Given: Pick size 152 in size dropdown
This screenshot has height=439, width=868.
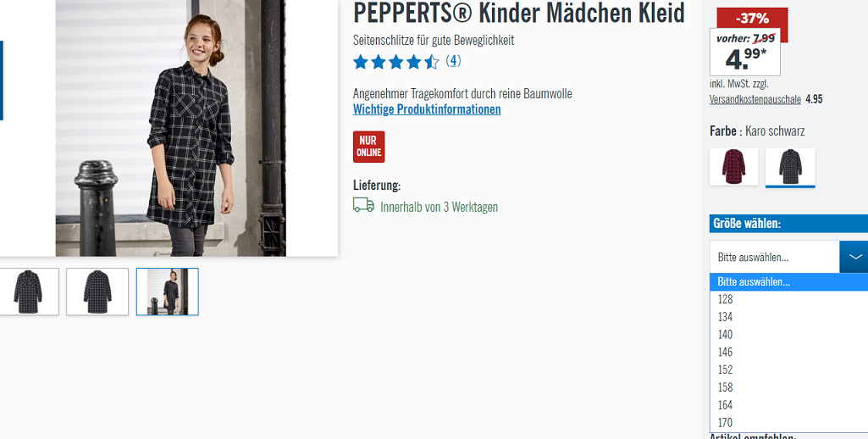Looking at the screenshot, I should 789,370.
